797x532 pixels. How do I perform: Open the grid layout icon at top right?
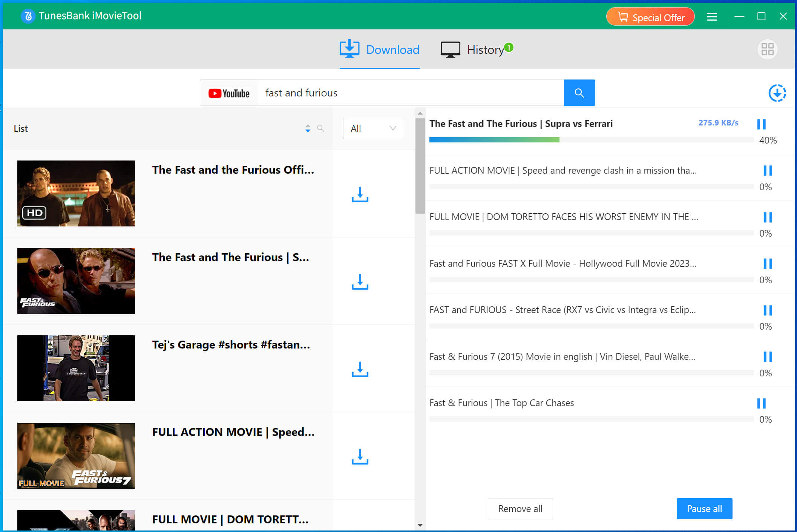pos(767,49)
